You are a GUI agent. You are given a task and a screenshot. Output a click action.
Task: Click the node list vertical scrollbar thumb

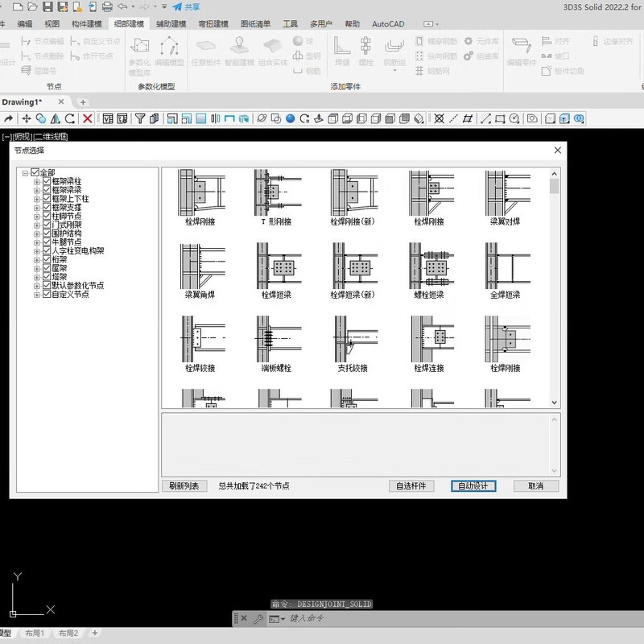click(x=555, y=187)
